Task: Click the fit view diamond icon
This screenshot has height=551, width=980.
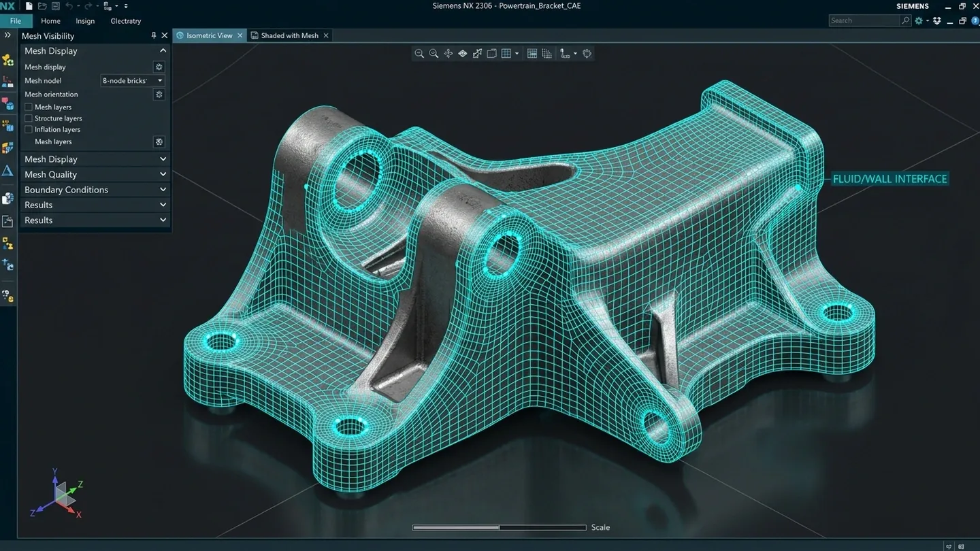Action: click(x=463, y=53)
